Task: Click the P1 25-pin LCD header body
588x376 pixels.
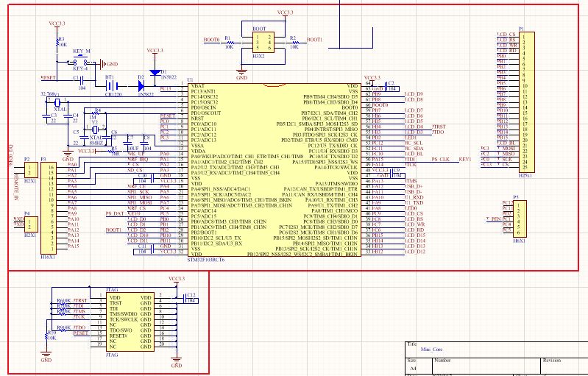Action: [527, 102]
